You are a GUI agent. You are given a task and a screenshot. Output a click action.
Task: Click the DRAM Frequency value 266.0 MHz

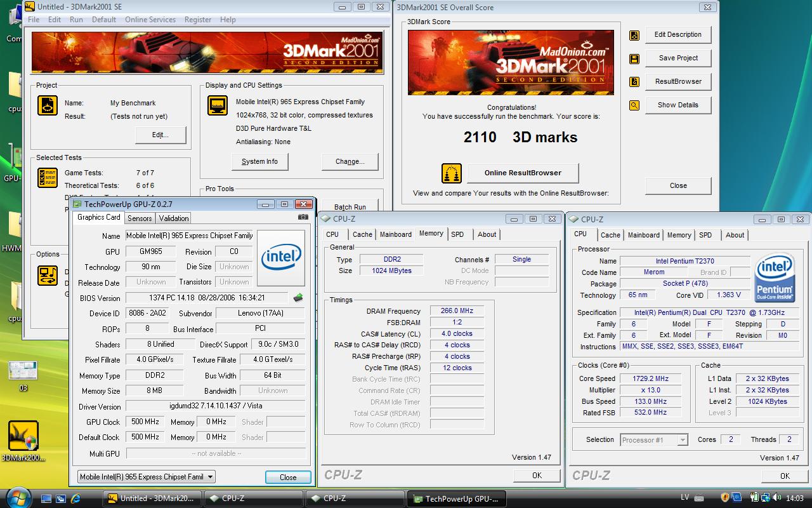click(x=457, y=311)
